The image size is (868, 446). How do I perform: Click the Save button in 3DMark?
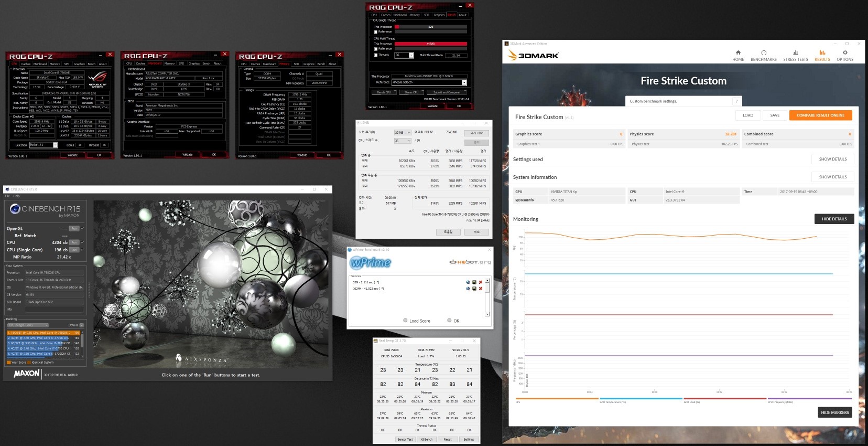tap(775, 115)
